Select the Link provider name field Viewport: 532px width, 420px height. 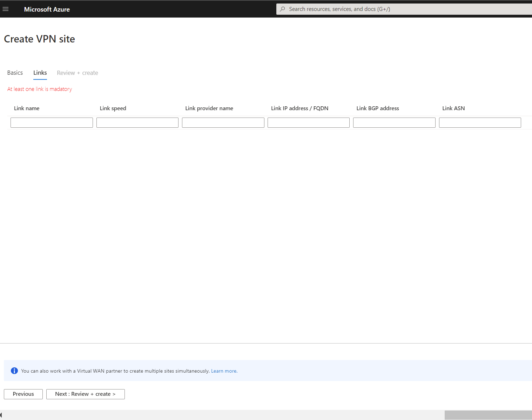point(223,122)
